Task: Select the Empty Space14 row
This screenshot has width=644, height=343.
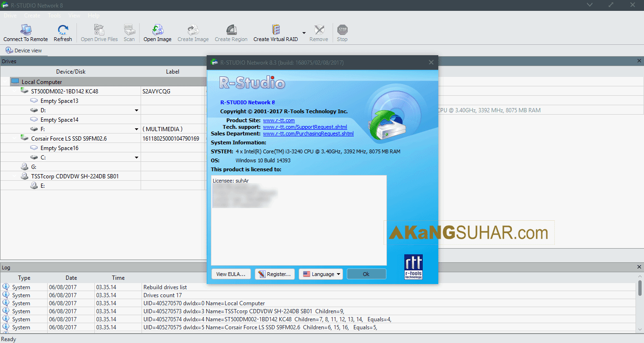Action: (102, 119)
